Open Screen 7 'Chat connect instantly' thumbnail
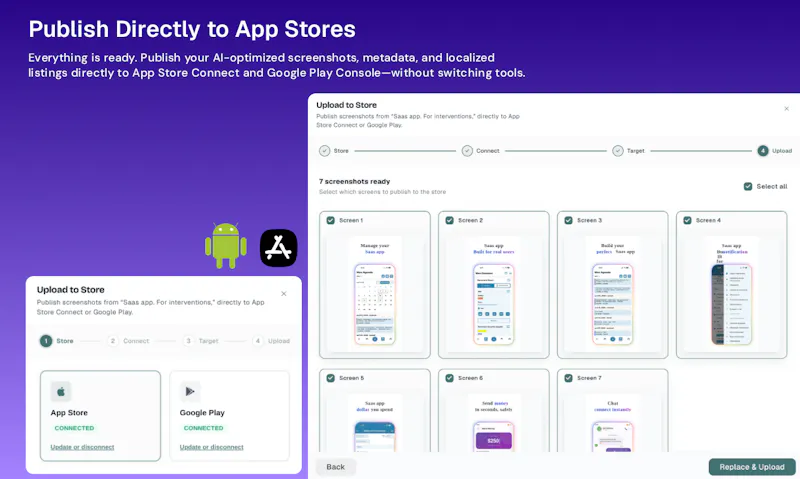The width and height of the screenshot is (800, 479). point(613,423)
